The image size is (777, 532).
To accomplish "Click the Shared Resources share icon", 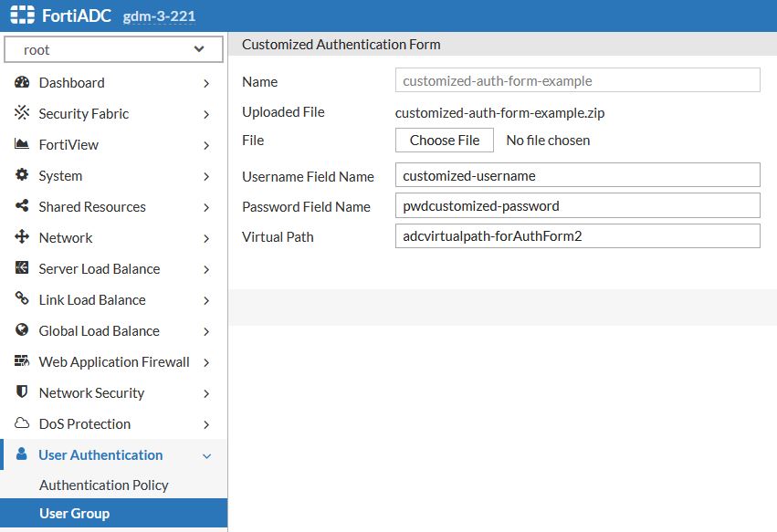I will click(x=21, y=206).
